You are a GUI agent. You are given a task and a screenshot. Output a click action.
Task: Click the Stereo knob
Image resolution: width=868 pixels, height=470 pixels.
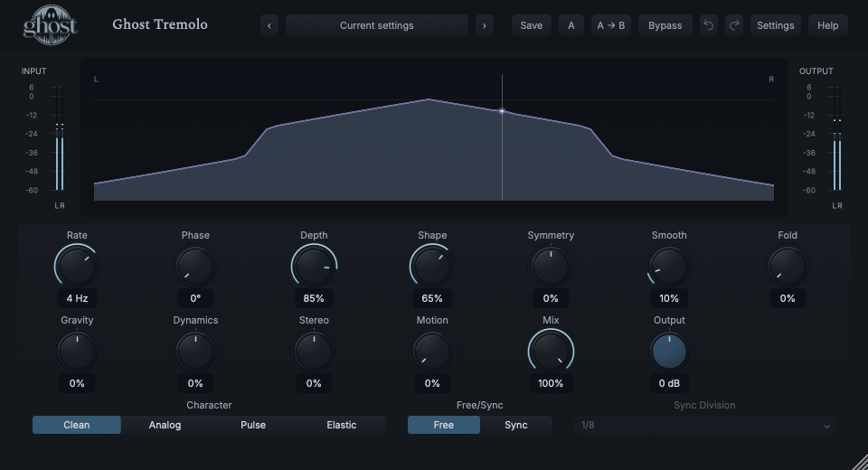[x=314, y=352]
